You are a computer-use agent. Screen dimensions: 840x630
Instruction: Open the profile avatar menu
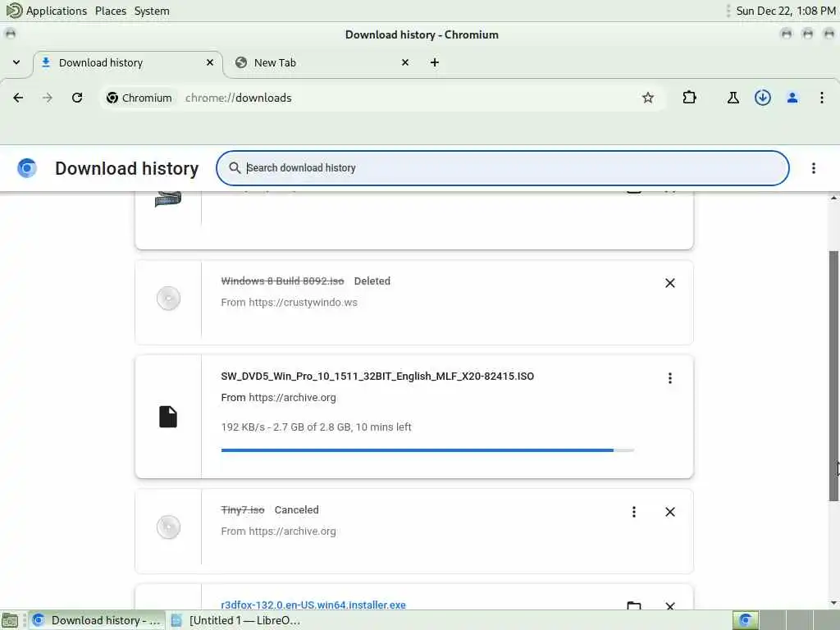[792, 98]
